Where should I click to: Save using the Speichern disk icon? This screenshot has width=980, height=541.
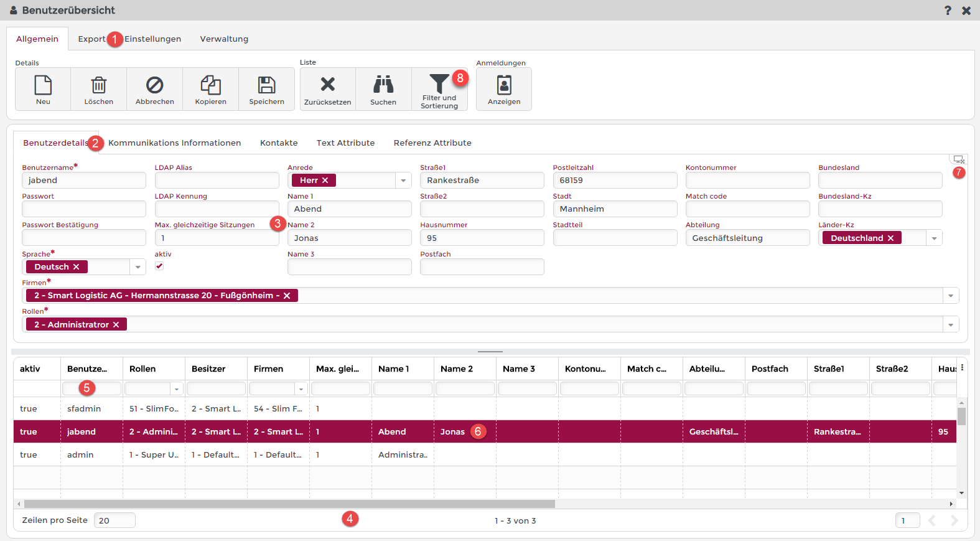(x=266, y=85)
